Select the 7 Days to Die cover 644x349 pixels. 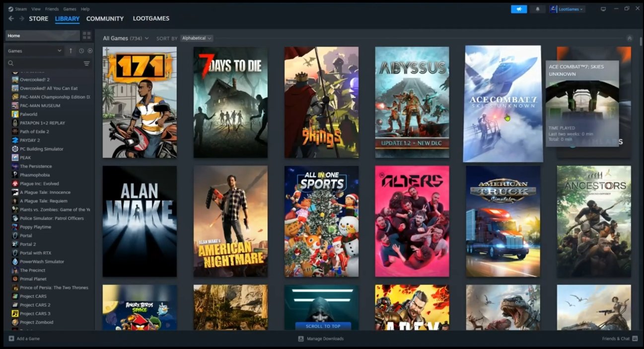click(x=230, y=102)
